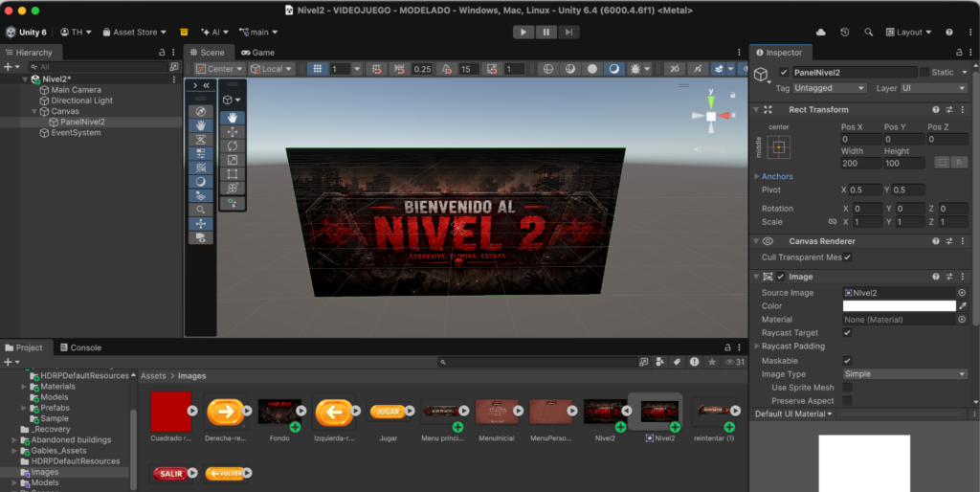980x492 pixels.
Task: Expand the Materials folder arrow
Action: tap(24, 387)
